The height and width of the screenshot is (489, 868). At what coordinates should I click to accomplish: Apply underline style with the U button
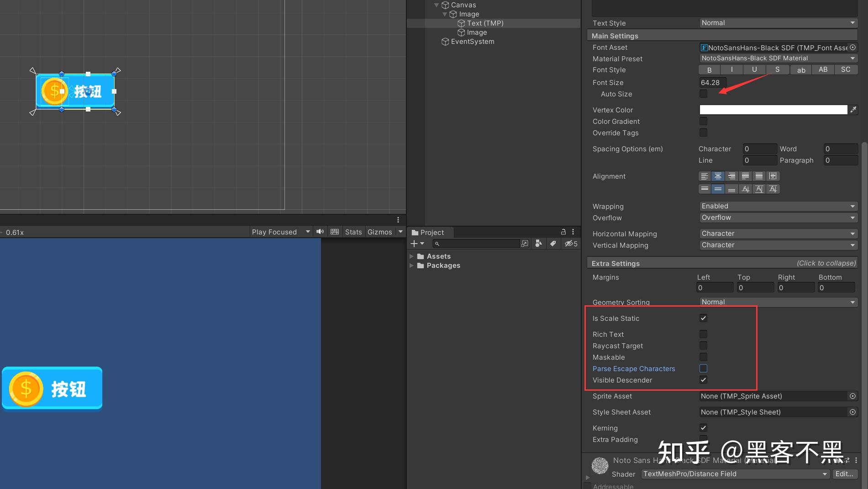coord(754,69)
